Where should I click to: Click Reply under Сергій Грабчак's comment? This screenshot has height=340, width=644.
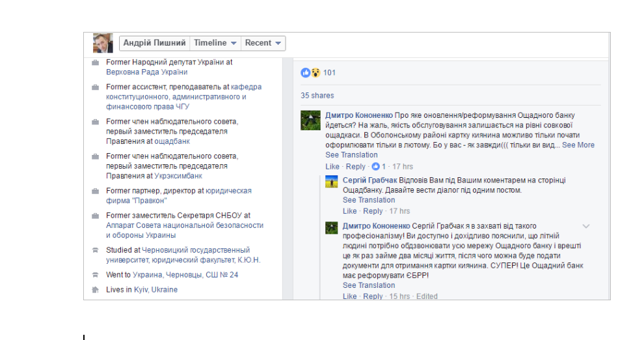[x=373, y=211]
